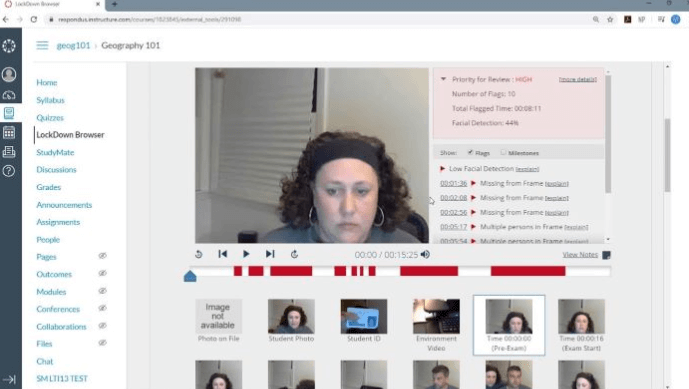The width and height of the screenshot is (689, 389).
Task: Click the flag list panel scrollbar
Action: pyautogui.click(x=608, y=134)
